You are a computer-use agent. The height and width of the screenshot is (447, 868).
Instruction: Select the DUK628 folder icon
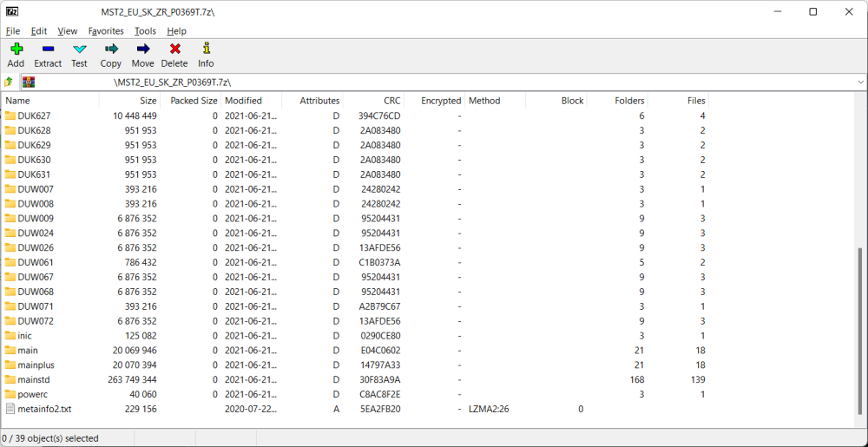click(x=10, y=130)
